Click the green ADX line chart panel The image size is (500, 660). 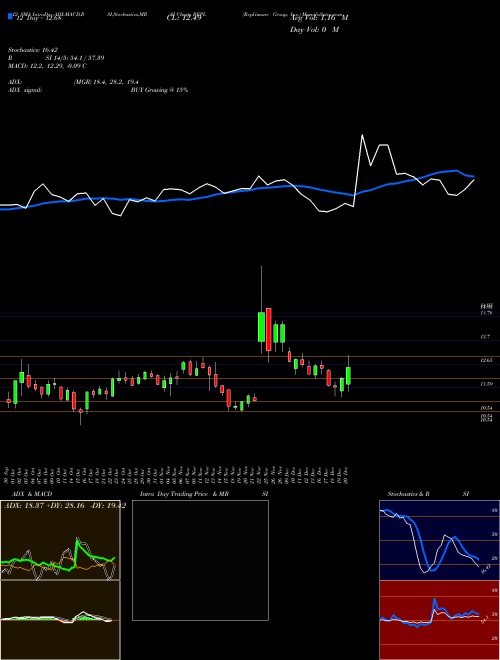[x=60, y=540]
